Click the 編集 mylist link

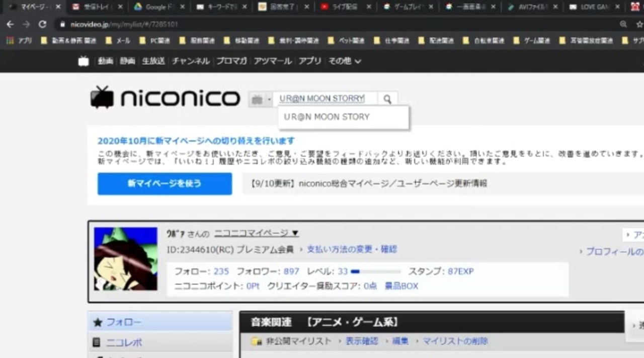400,341
